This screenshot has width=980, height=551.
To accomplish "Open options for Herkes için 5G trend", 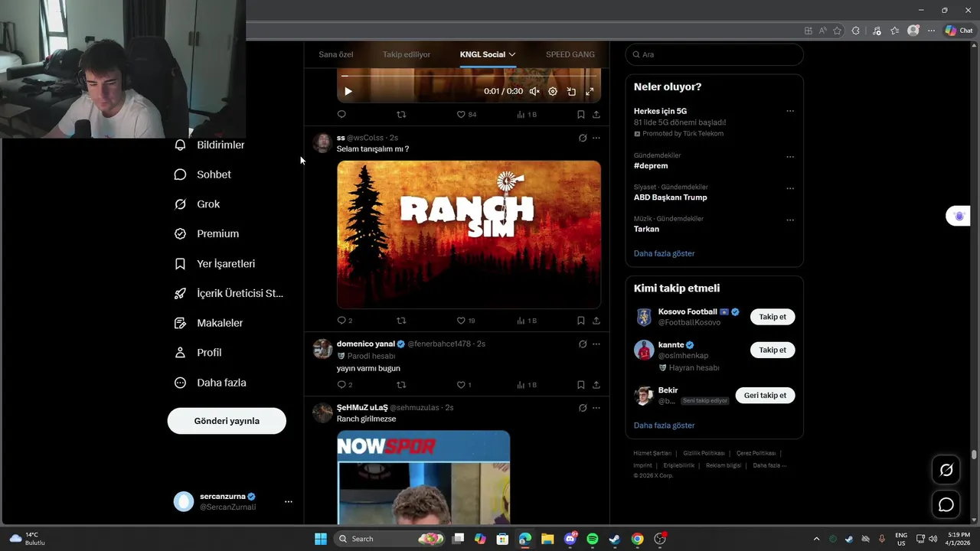I will (x=790, y=111).
